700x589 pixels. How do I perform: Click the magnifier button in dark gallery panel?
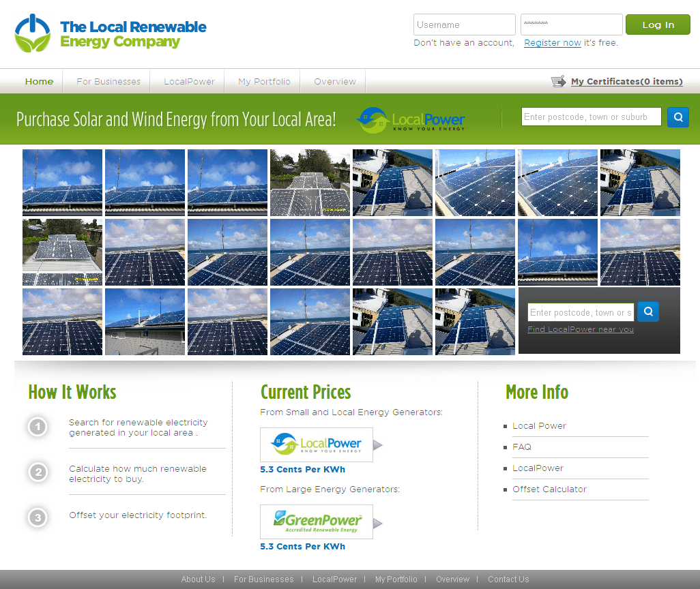pos(647,312)
